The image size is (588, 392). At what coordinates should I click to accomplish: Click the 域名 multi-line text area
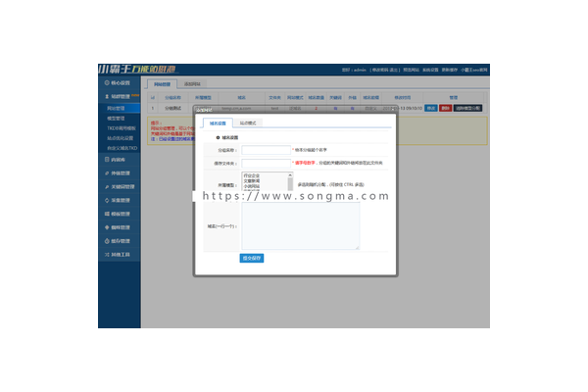point(300,225)
